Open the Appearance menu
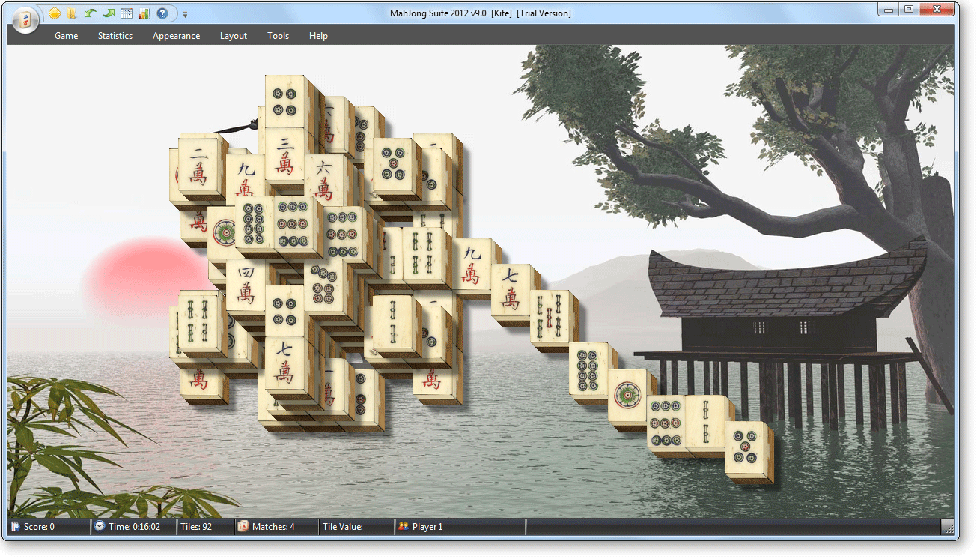This screenshot has width=980, height=559. pos(176,36)
